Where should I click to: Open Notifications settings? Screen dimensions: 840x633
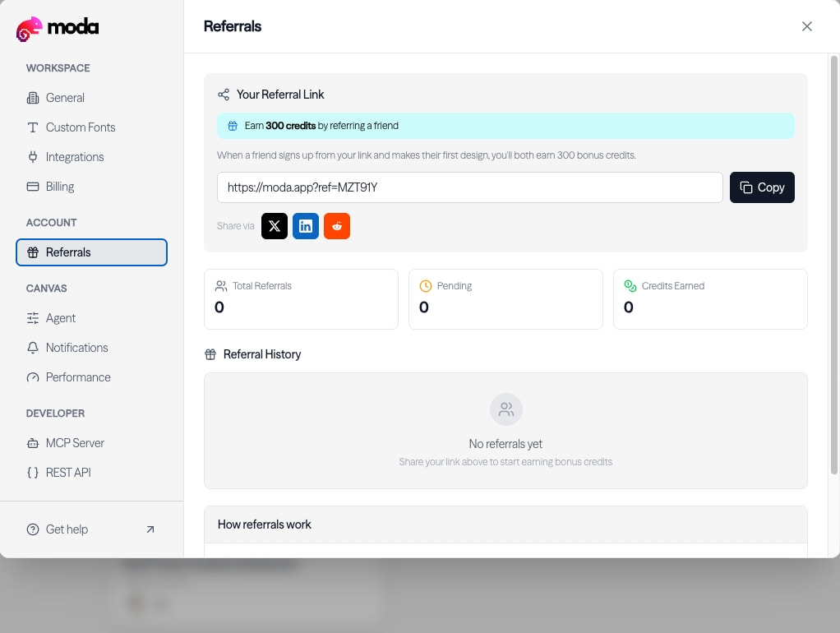(x=91, y=347)
